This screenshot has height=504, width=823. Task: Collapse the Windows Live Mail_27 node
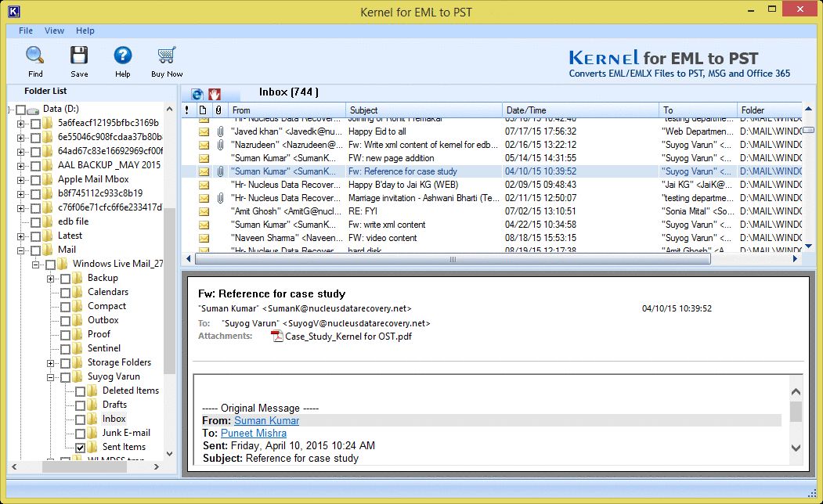[36, 265]
